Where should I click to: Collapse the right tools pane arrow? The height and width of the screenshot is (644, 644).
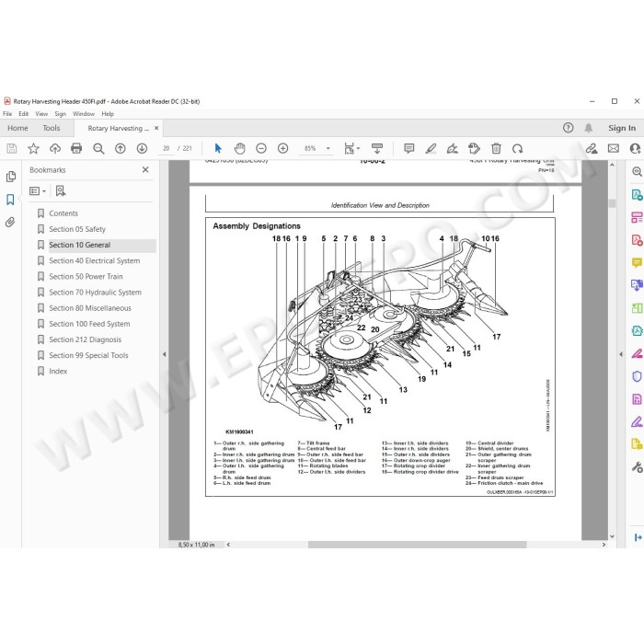coord(621,354)
